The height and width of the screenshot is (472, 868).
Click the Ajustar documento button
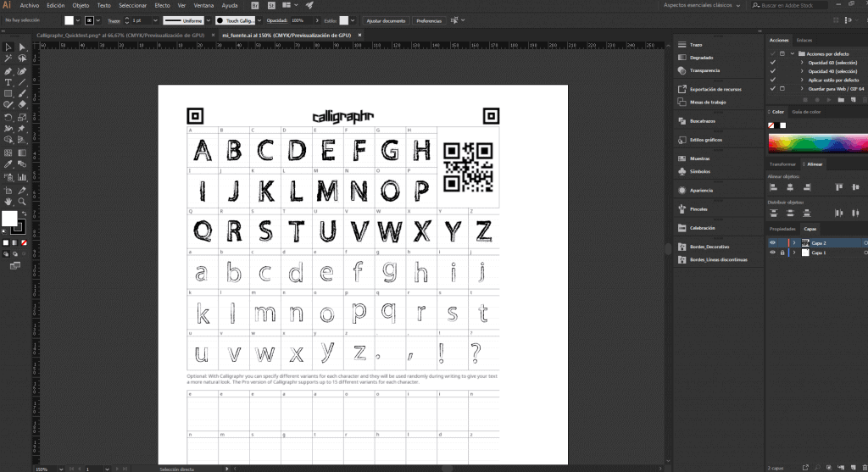[386, 20]
